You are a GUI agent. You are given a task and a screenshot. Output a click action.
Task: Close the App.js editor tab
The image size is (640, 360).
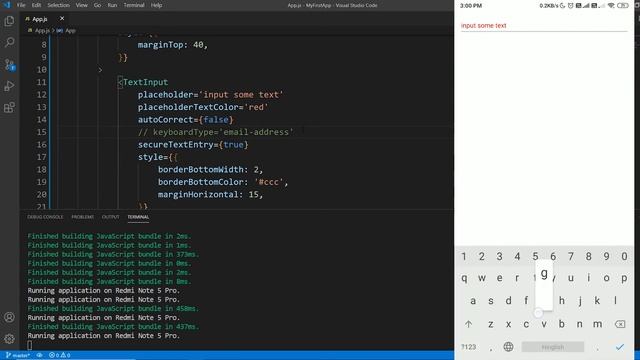click(62, 18)
